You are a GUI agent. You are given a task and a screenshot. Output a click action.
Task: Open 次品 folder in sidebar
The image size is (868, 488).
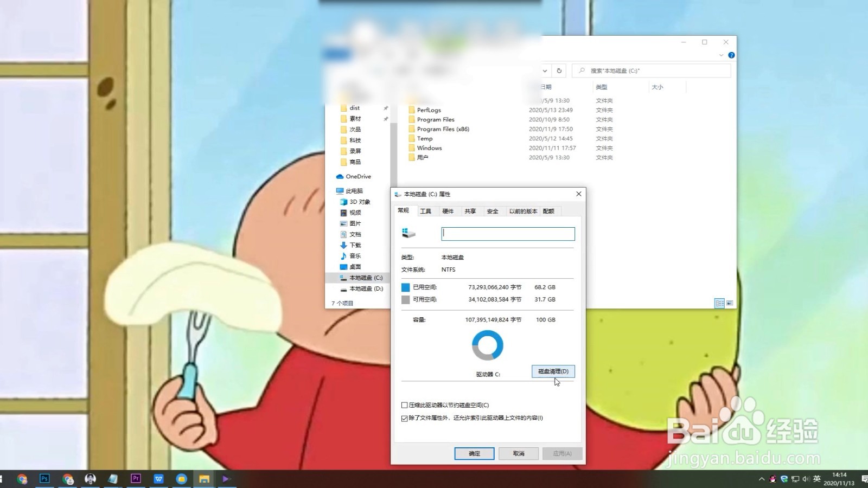click(x=355, y=130)
